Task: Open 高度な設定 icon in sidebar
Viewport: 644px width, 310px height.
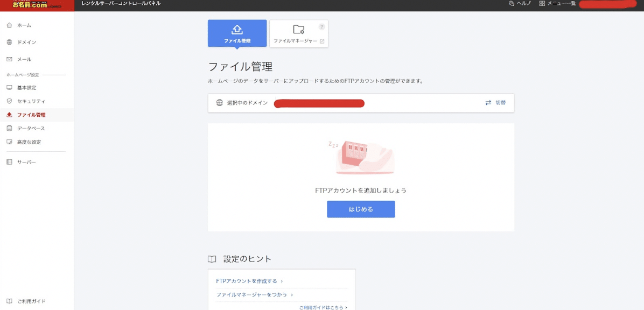Action: (x=9, y=142)
